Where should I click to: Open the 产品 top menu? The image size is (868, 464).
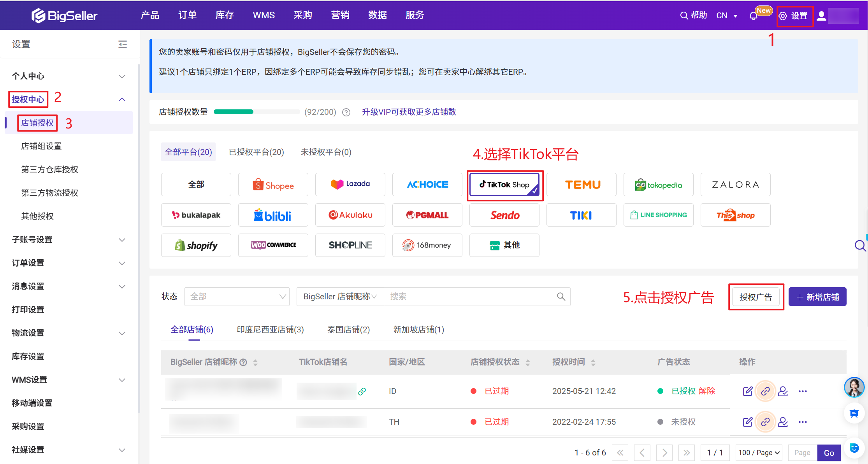click(150, 15)
